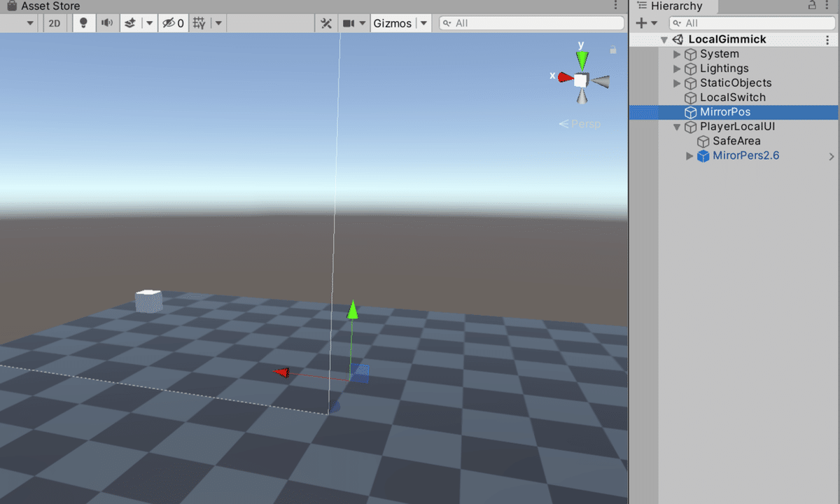Image resolution: width=840 pixels, height=504 pixels.
Task: Toggle 2D view mode
Action: pos(54,23)
